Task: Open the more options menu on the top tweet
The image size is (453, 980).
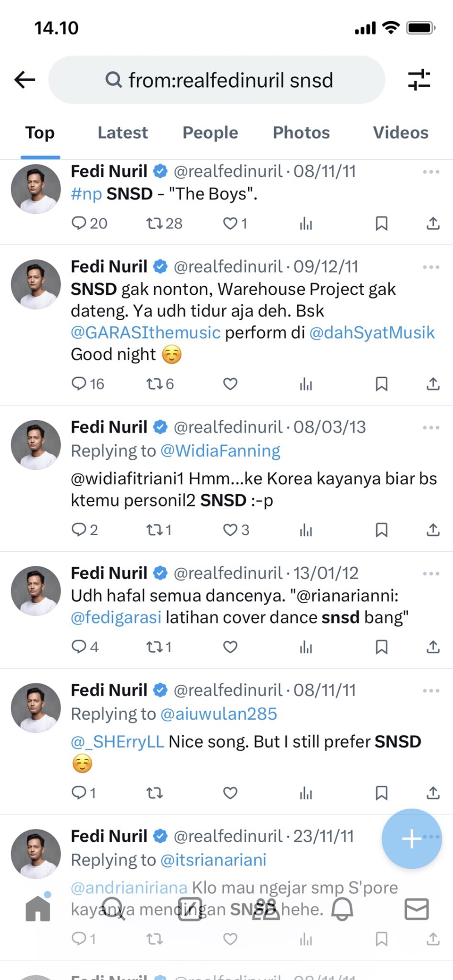Action: tap(431, 172)
